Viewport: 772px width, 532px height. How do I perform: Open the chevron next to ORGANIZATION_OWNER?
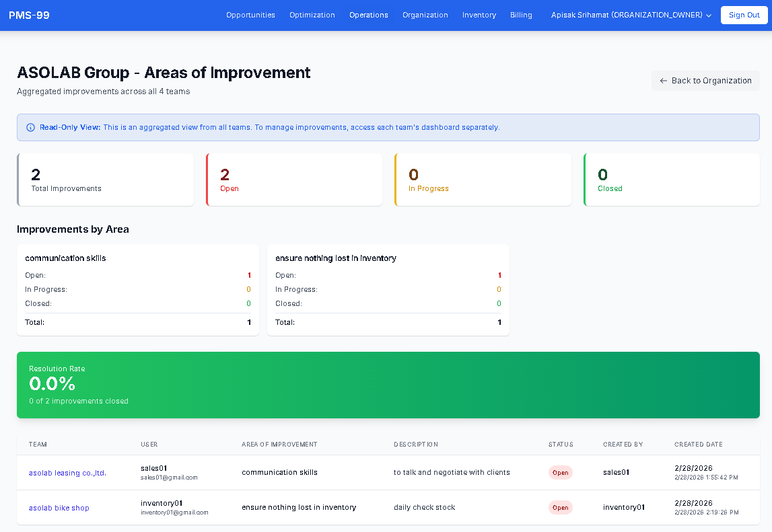tap(707, 15)
